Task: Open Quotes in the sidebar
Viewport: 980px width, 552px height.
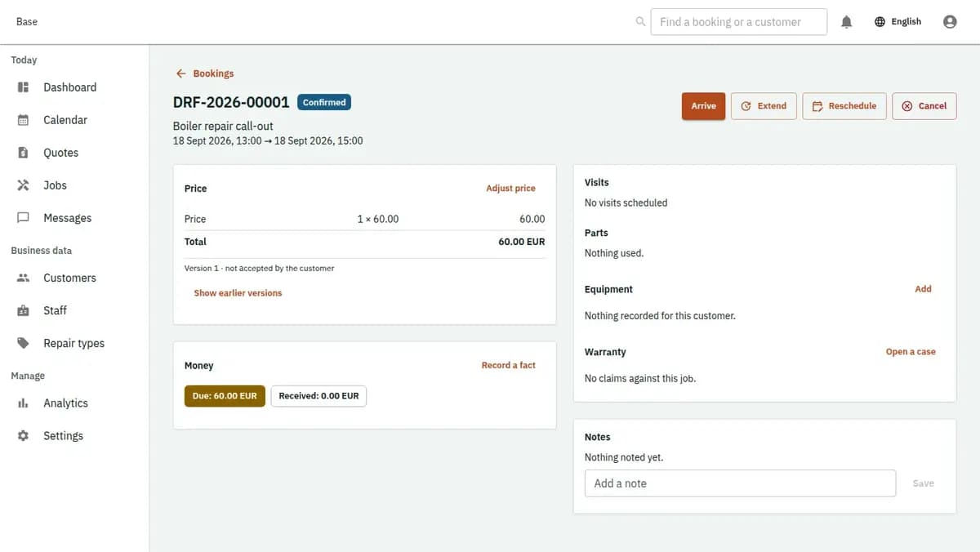Action: (x=74, y=153)
